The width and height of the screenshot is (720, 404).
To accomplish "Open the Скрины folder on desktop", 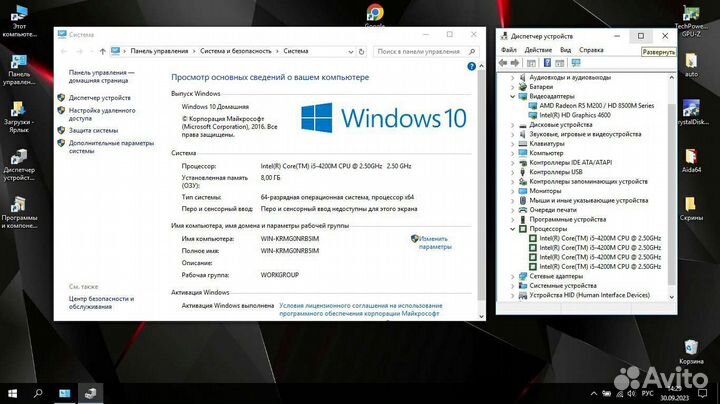I will pos(691,209).
